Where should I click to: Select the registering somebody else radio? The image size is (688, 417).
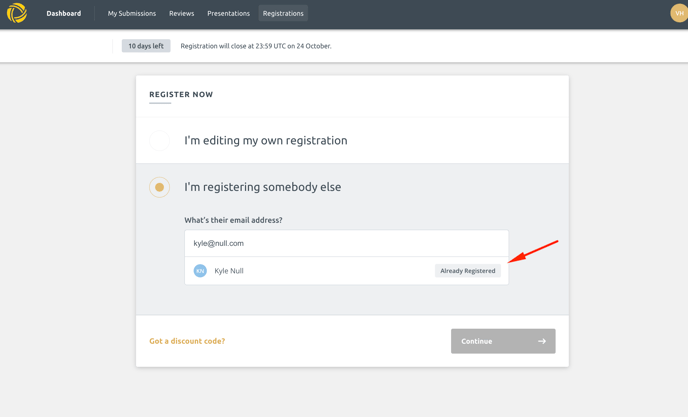tap(159, 187)
